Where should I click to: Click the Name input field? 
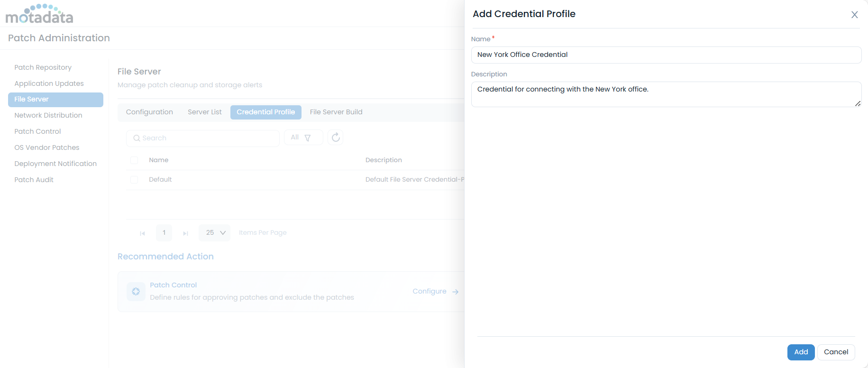666,55
